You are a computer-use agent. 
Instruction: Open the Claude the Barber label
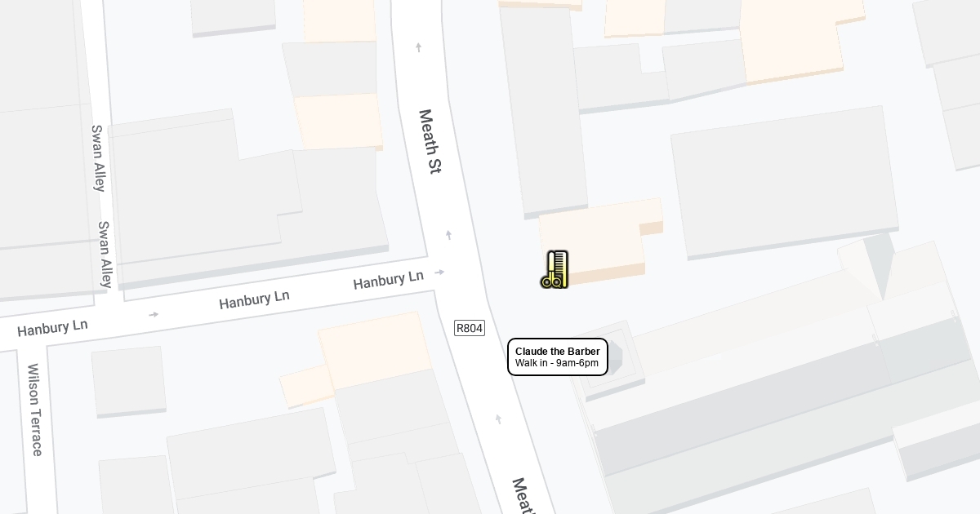click(x=558, y=357)
